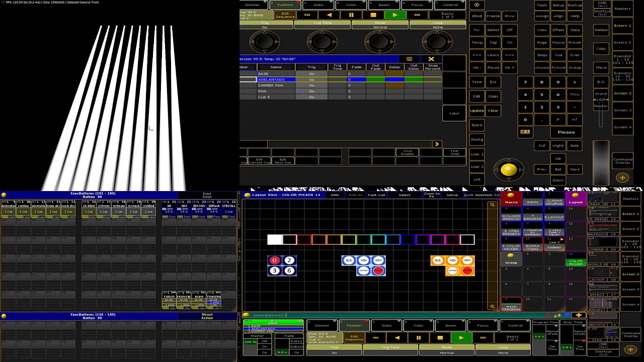The image size is (644, 362).
Task: Toggle the Highlt key
Action: tap(558, 146)
